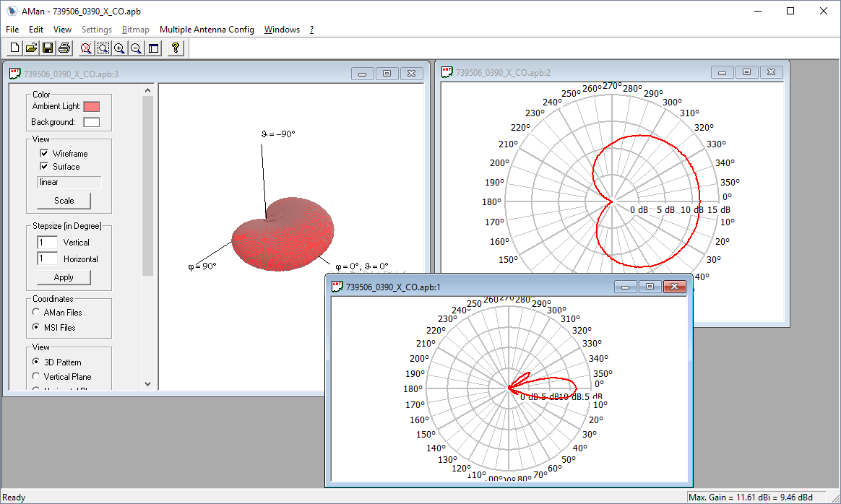Select the zoom-to-area magnifier icon
Viewport: 841px width, 504px height.
(x=103, y=48)
